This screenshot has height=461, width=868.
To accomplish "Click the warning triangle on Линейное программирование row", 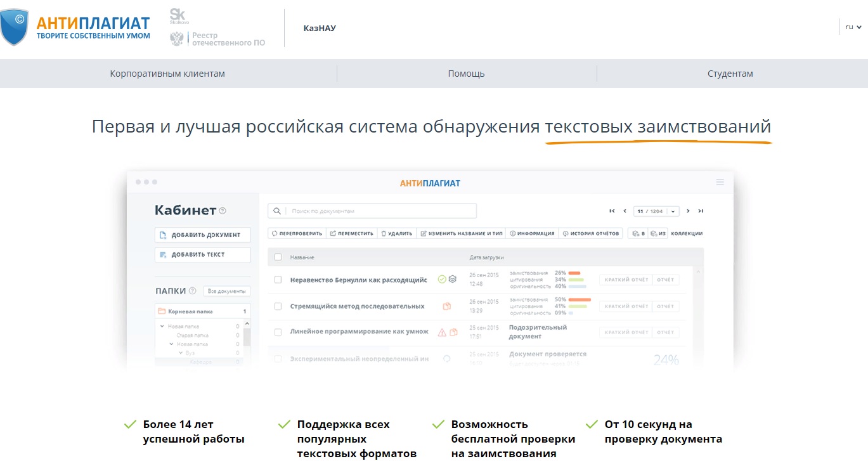I will [x=443, y=332].
